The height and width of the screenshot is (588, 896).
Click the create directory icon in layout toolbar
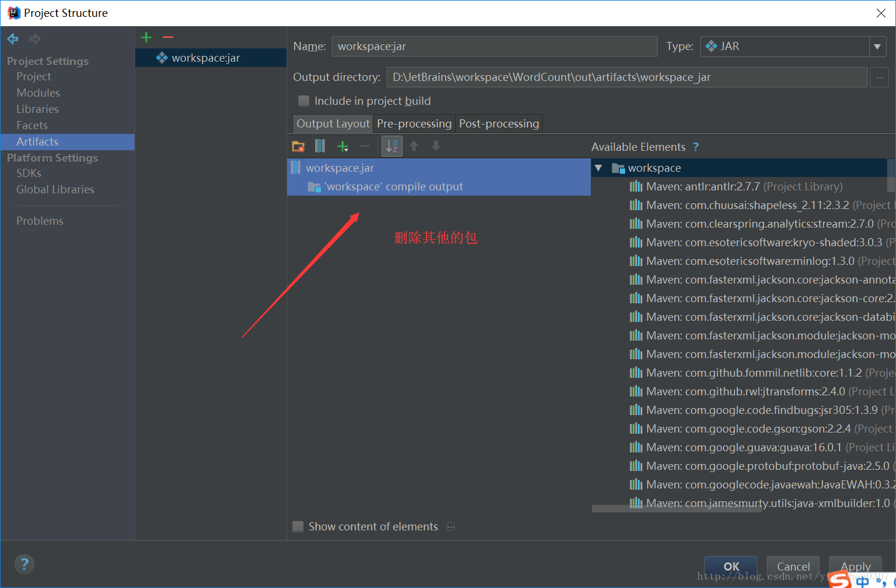pos(298,146)
